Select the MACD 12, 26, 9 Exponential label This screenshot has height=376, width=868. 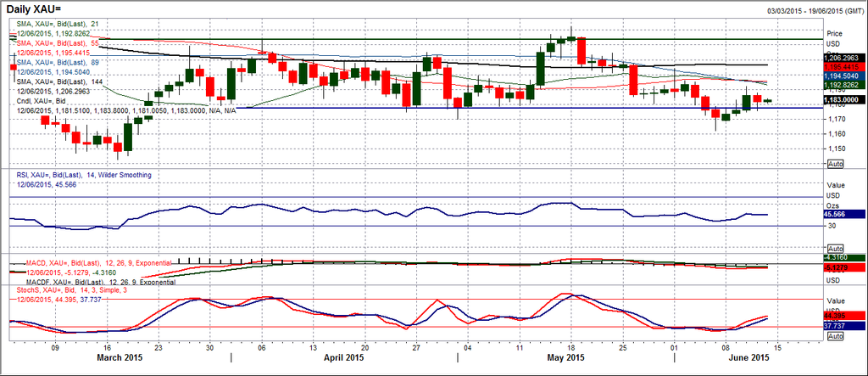point(97,261)
